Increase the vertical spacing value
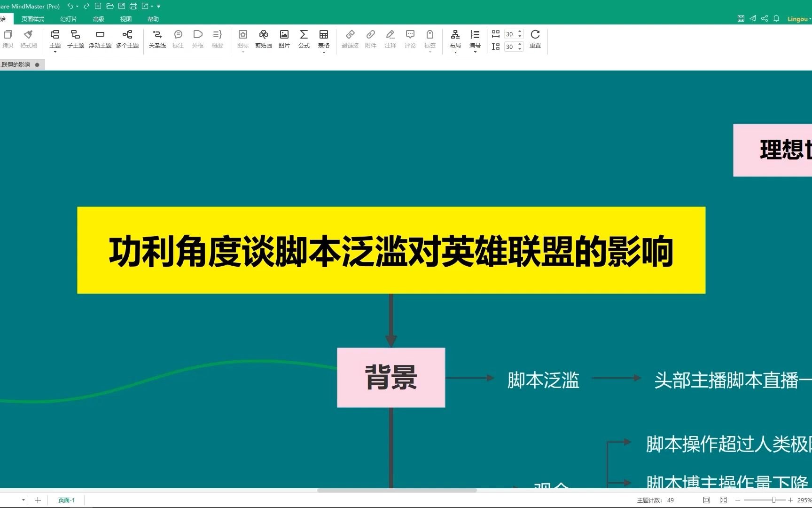This screenshot has height=508, width=812. [x=520, y=45]
